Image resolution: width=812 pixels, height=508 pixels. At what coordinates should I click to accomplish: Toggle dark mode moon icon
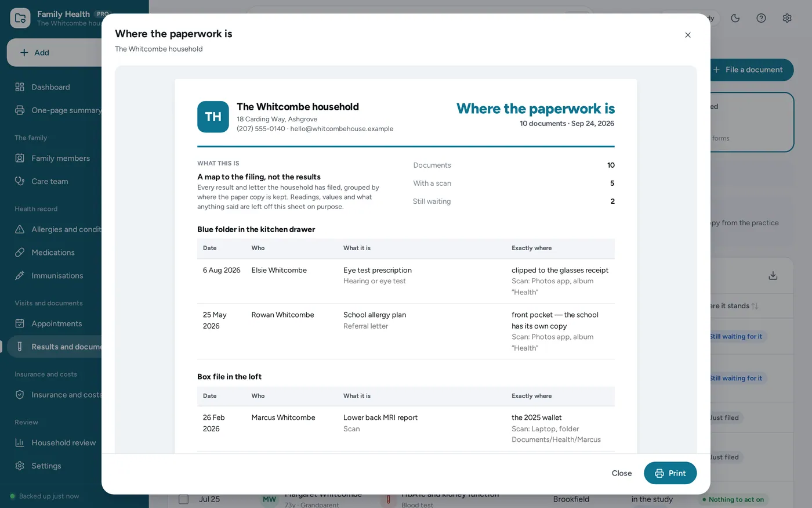point(735,18)
